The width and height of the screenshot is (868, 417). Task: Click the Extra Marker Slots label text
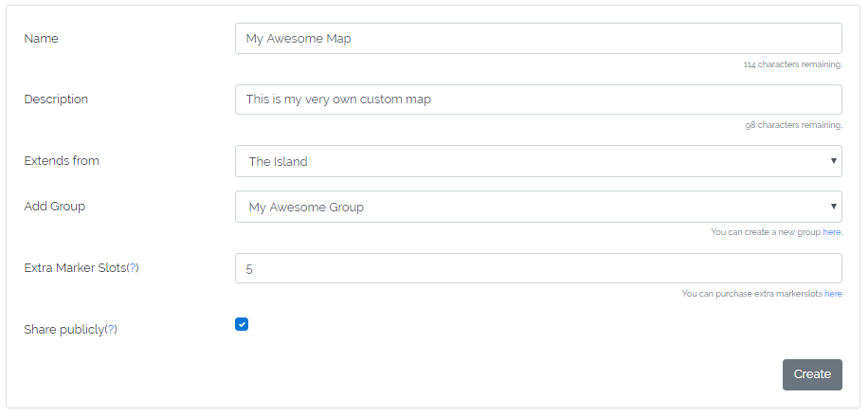74,268
